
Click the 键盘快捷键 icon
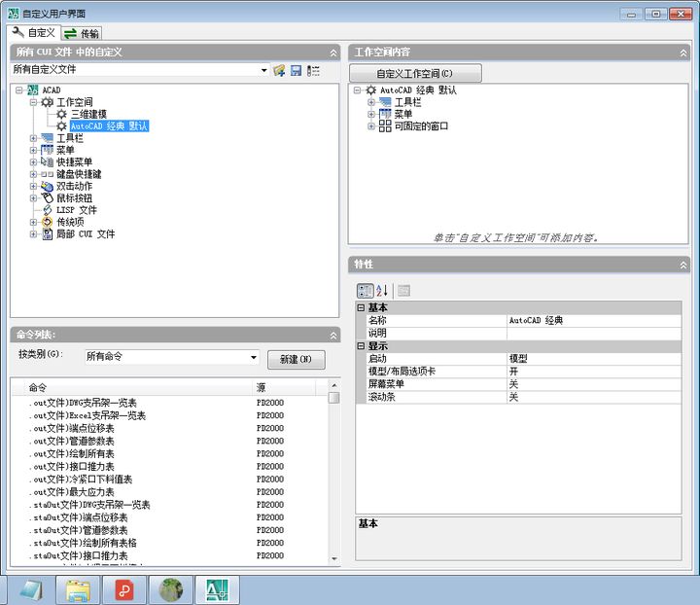coord(47,174)
